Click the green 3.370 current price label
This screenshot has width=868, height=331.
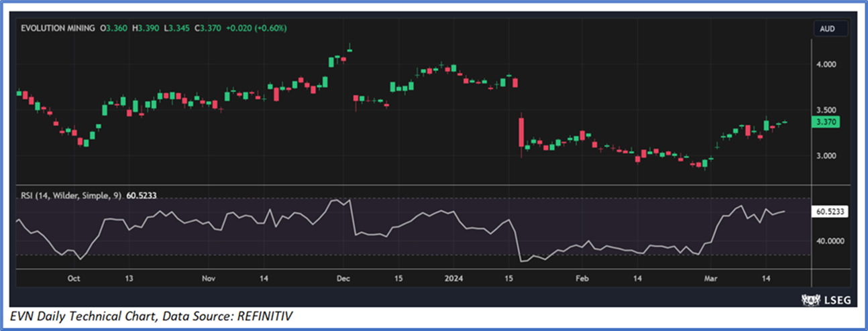click(x=825, y=122)
